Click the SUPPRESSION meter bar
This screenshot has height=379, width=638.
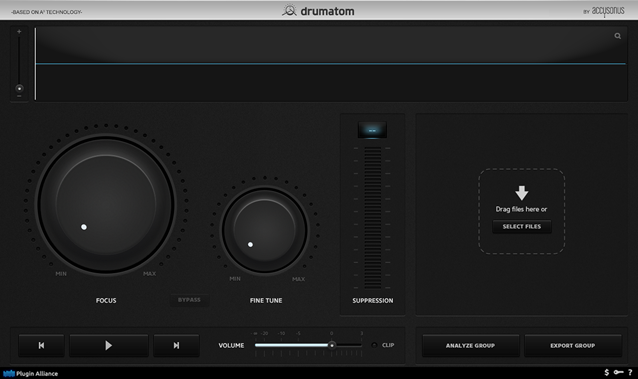372,218
